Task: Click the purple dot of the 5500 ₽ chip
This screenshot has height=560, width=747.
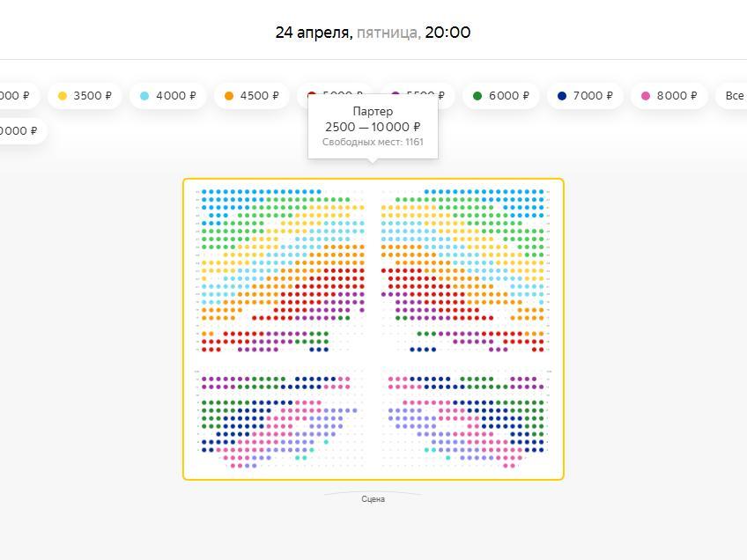Action: tap(396, 94)
